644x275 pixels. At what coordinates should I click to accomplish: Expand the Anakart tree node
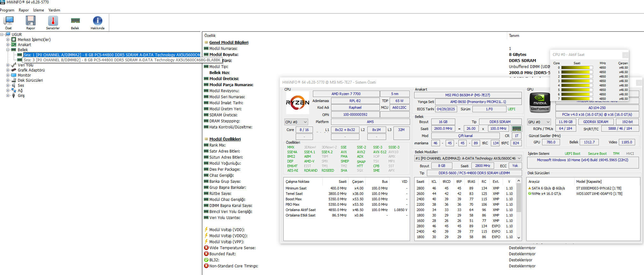coord(8,45)
